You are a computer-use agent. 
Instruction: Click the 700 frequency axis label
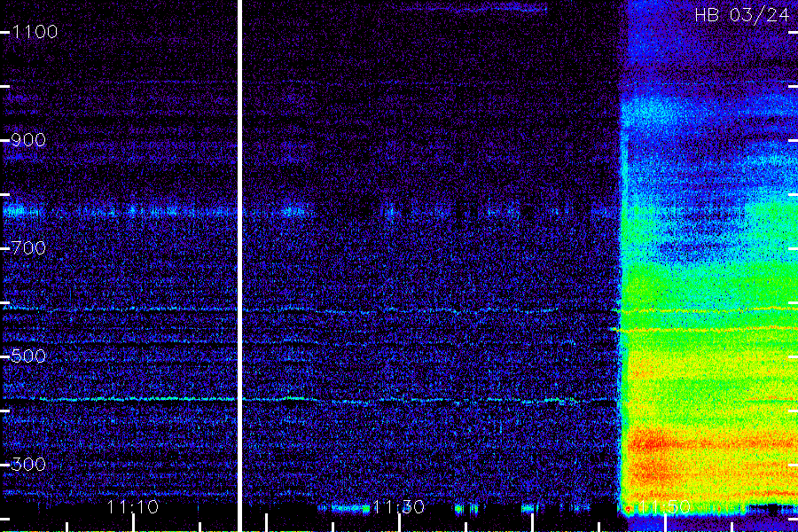[28, 248]
